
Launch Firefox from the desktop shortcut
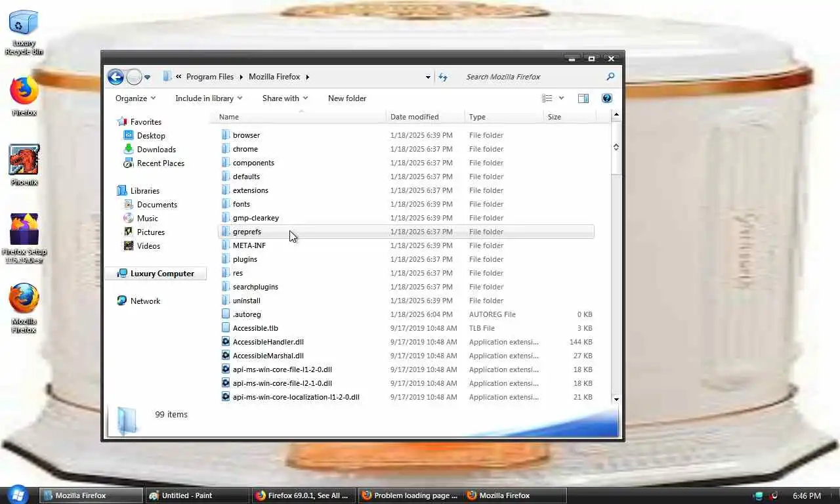[24, 96]
